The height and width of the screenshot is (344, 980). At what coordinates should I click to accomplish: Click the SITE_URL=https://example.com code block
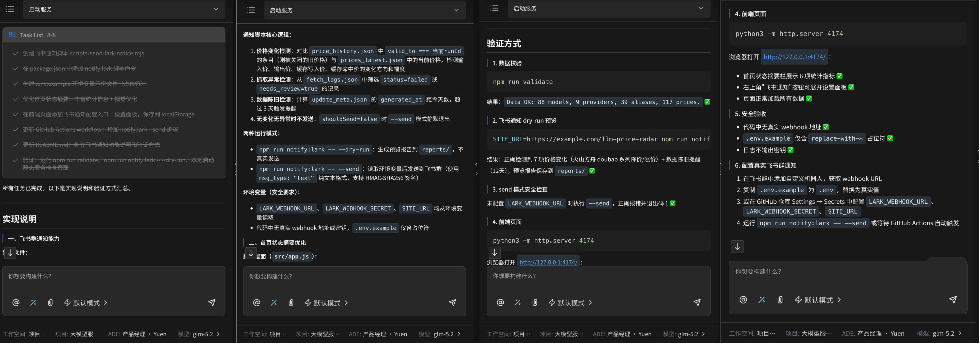pos(598,139)
